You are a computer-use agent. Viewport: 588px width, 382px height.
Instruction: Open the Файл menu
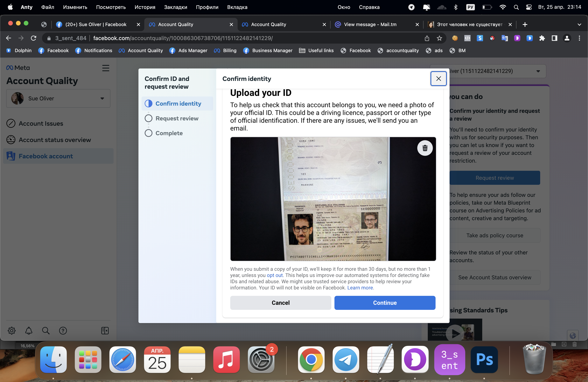[x=48, y=7]
